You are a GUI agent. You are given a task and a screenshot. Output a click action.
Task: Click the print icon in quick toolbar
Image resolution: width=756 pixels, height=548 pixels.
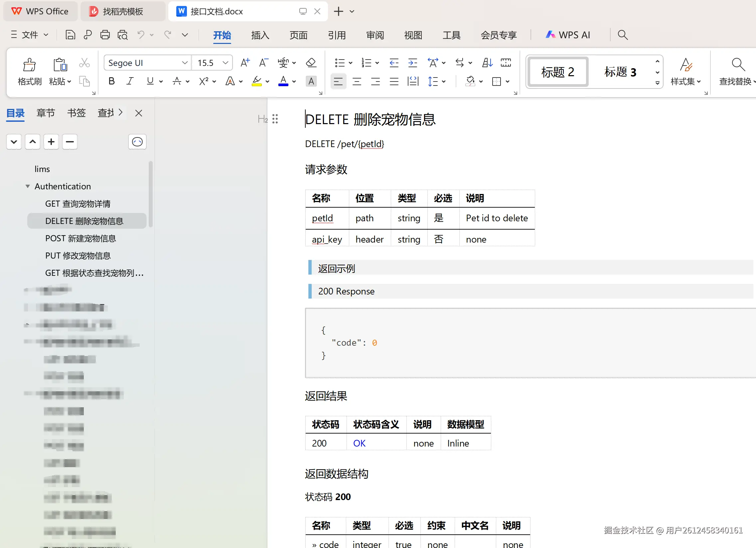click(105, 35)
